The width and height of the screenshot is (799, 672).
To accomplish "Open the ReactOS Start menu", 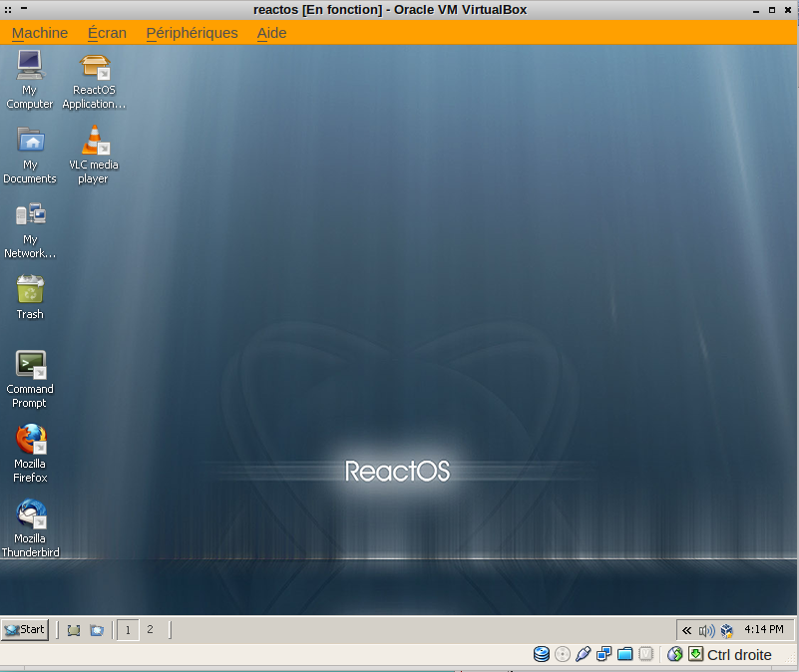I will pos(25,630).
